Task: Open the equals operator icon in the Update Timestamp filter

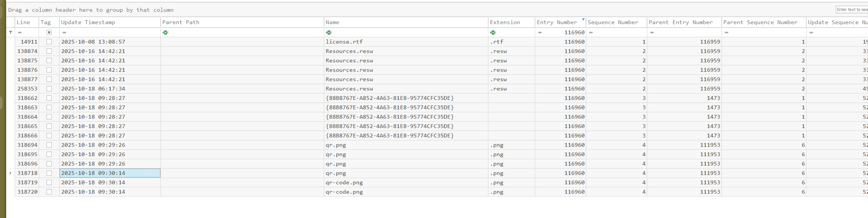Action: pyautogui.click(x=64, y=32)
